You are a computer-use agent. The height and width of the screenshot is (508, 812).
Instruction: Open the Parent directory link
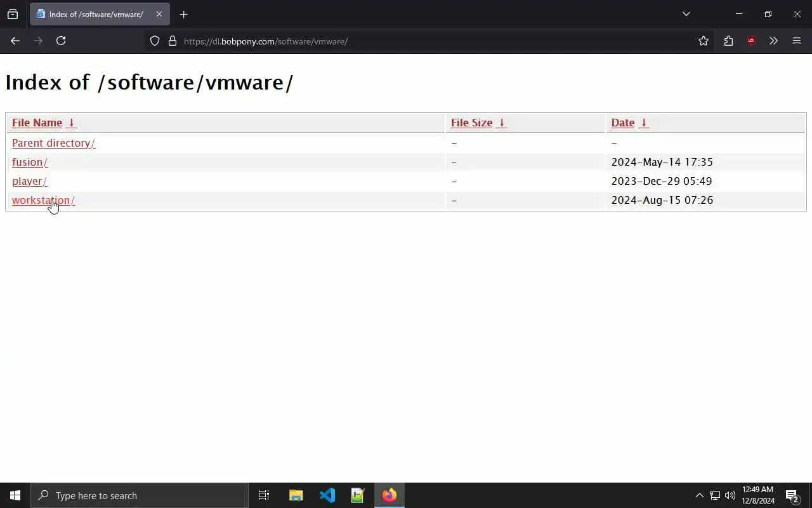53,143
